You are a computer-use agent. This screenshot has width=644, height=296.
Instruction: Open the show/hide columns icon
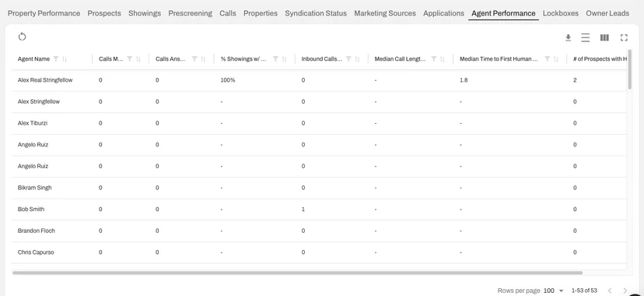604,38
